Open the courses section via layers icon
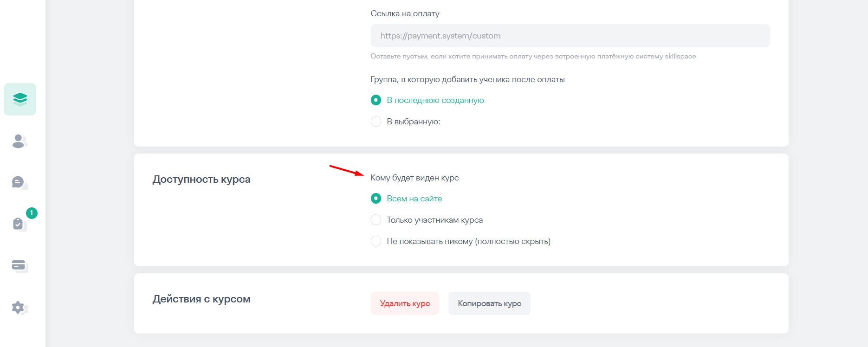Screen dimensions: 868x347 point(20,99)
